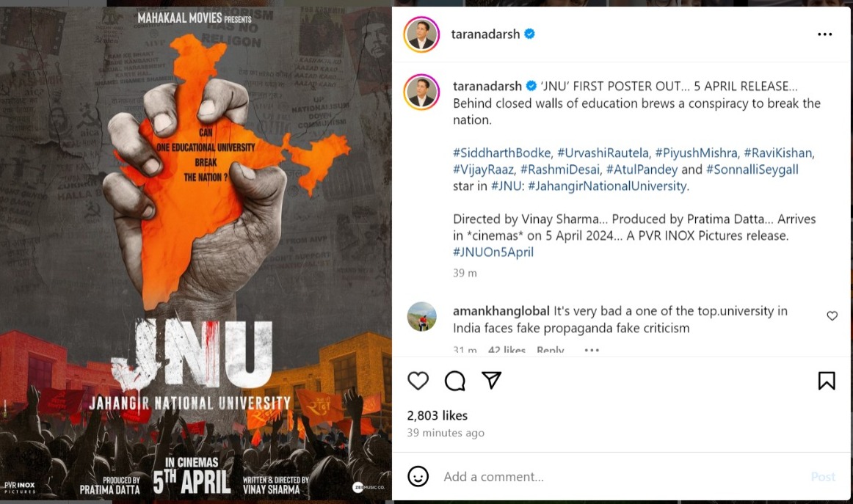Open comment options three-dot icon

point(592,350)
